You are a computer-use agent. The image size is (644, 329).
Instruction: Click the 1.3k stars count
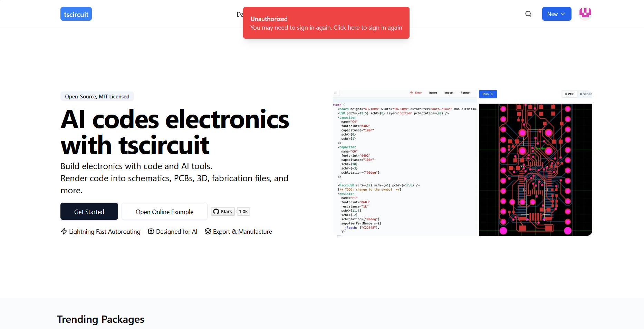click(x=243, y=212)
